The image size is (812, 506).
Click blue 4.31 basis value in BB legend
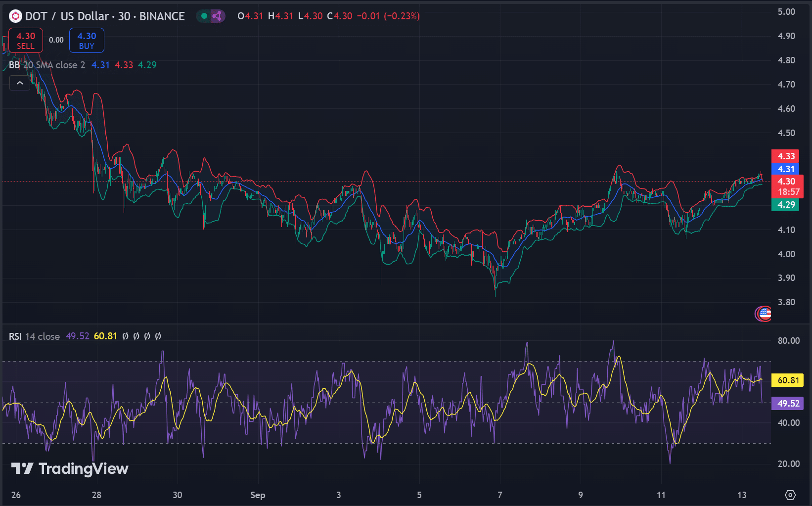click(x=100, y=65)
